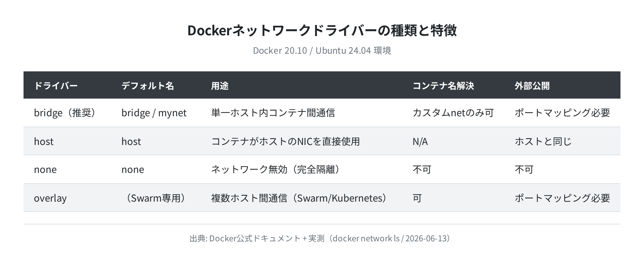644x259 pixels.
Task: Click the コンテナ名解決 column header
Action: point(443,86)
